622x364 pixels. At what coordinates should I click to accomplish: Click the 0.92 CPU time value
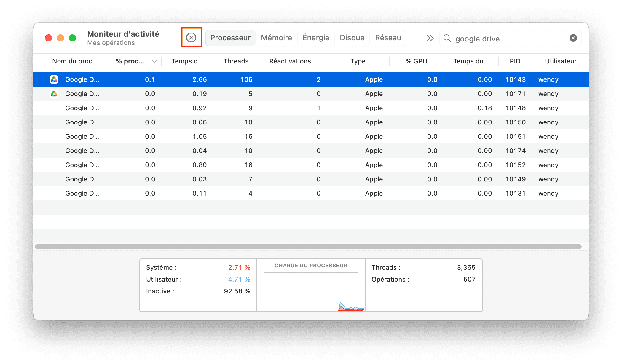coord(200,108)
